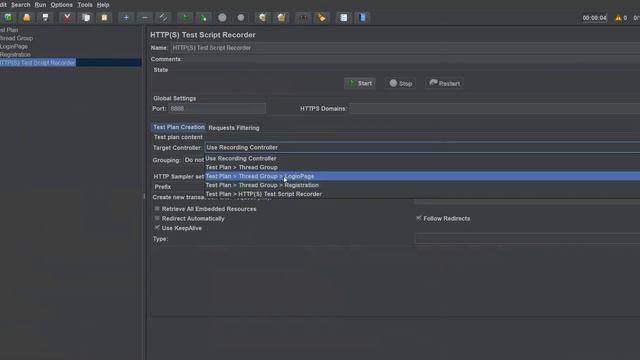Screen dimensions: 640x360
Task: Switch to the Test Plan Creation tab
Action: point(179,127)
